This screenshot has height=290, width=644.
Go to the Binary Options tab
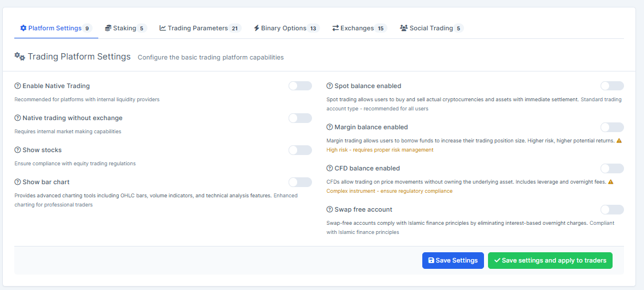286,28
